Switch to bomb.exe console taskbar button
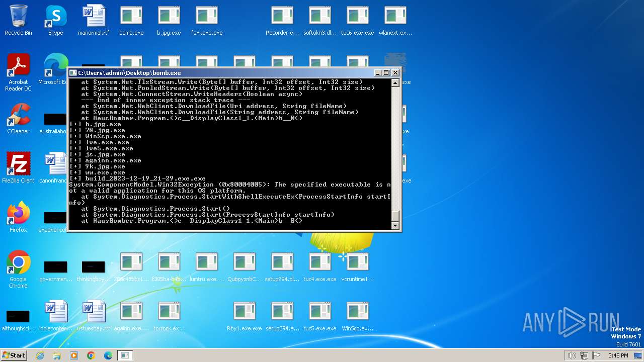The height and width of the screenshot is (362, 644). tap(125, 355)
